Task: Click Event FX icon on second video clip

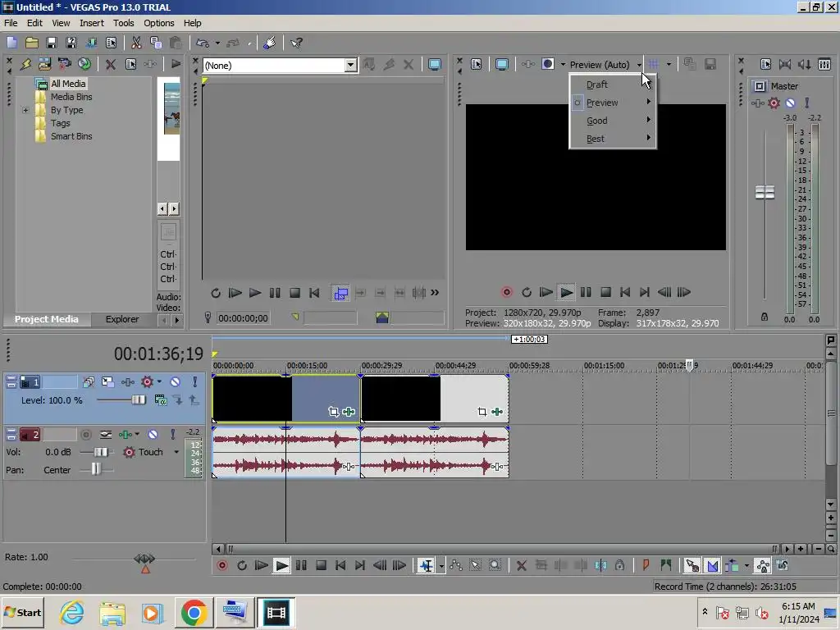Action: [x=496, y=412]
